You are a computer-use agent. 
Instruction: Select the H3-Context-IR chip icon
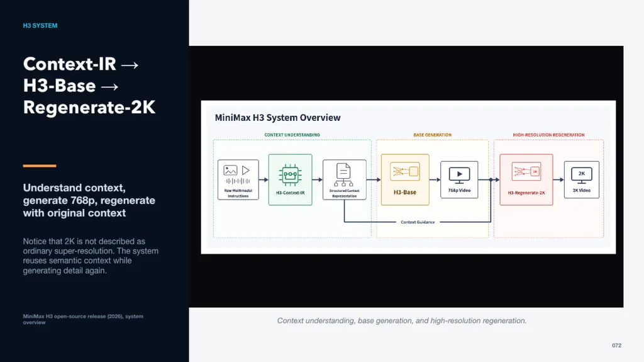point(290,174)
